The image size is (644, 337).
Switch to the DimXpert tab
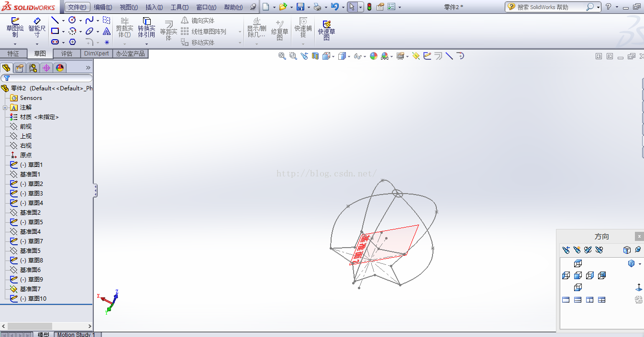click(96, 54)
